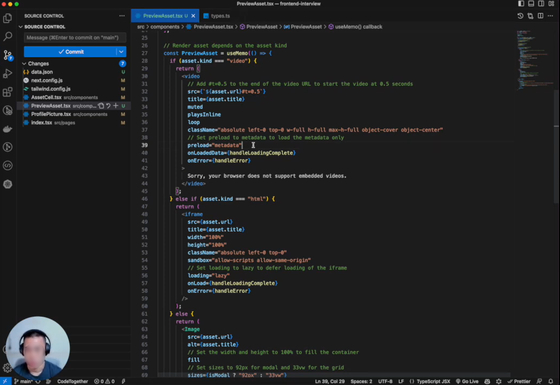Image resolution: width=560 pixels, height=385 pixels.
Task: Click Ln 39, Col 29 cursor position
Action: click(330, 381)
